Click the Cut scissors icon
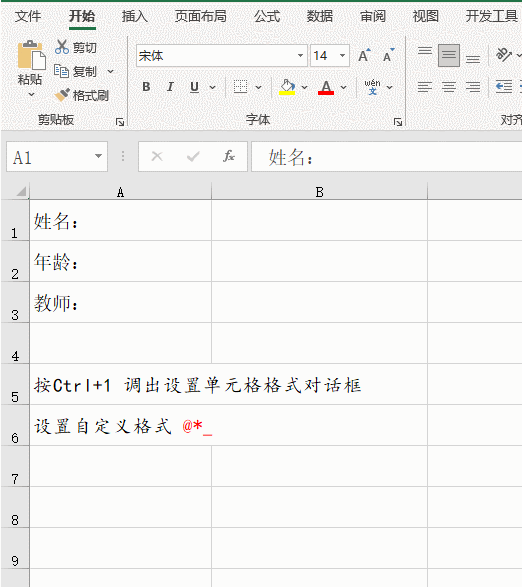This screenshot has width=522, height=587. (x=62, y=47)
